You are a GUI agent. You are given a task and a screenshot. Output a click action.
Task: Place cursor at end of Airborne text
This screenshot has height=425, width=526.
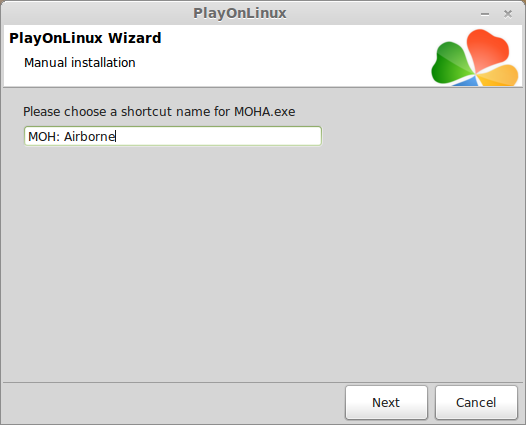point(116,137)
